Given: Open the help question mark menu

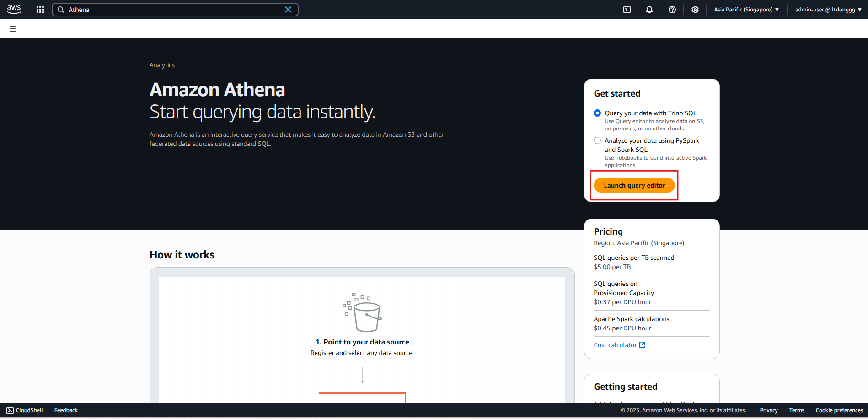Looking at the screenshot, I should [672, 10].
